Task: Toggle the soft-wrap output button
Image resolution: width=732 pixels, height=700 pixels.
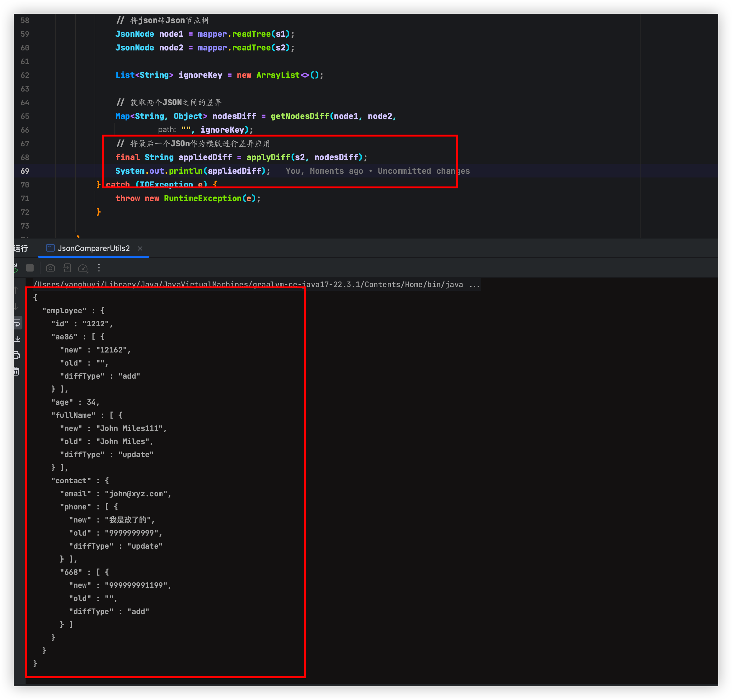Action: pos(17,323)
